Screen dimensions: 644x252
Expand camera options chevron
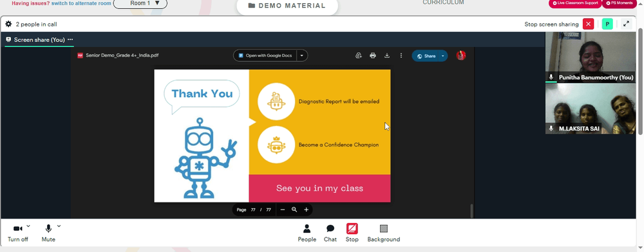pyautogui.click(x=28, y=226)
